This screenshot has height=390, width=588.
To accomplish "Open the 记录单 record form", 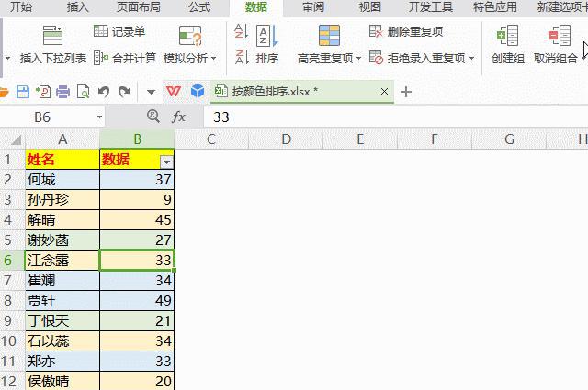I will [x=119, y=31].
